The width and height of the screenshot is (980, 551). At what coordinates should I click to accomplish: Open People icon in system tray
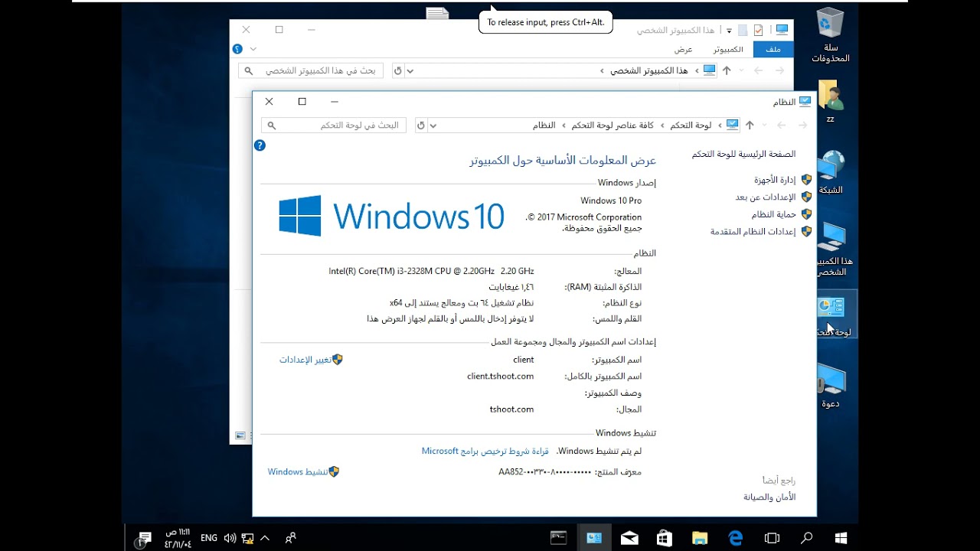(x=290, y=538)
